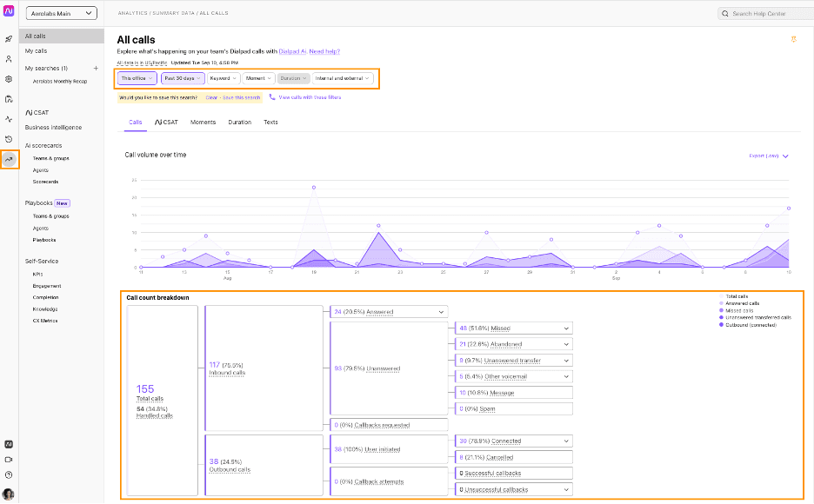
Task: Click the Save this search link
Action: tap(243, 97)
